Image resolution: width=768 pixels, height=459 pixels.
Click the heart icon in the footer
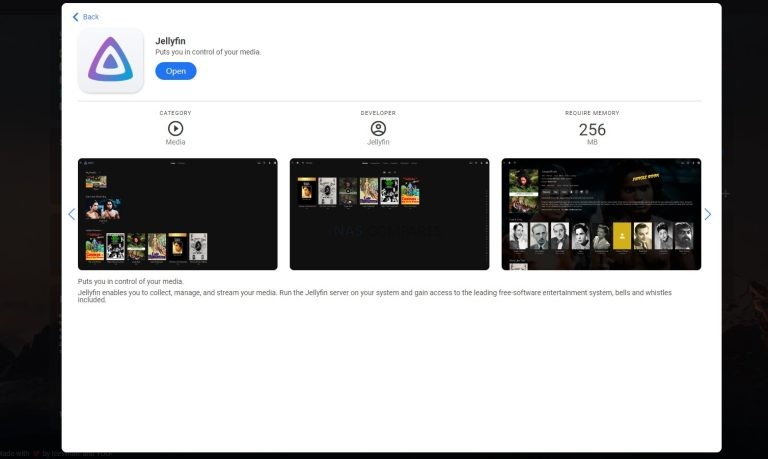point(35,454)
